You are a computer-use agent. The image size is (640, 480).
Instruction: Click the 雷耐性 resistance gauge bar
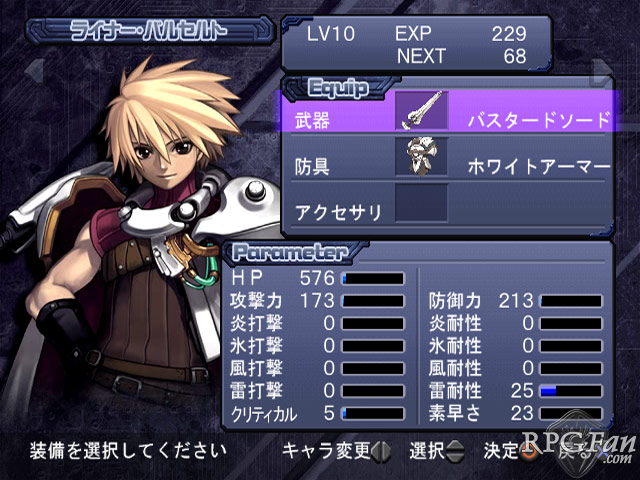(x=571, y=391)
